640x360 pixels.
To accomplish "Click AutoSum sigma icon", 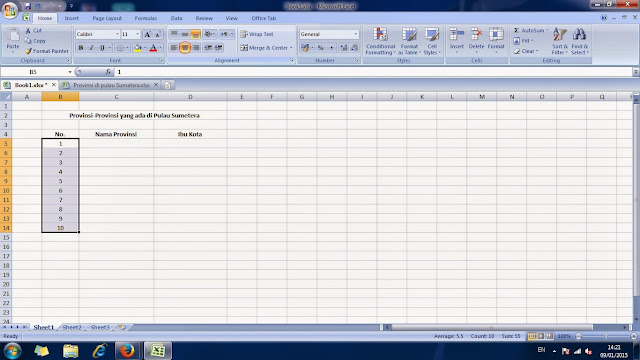I will coord(516,31).
